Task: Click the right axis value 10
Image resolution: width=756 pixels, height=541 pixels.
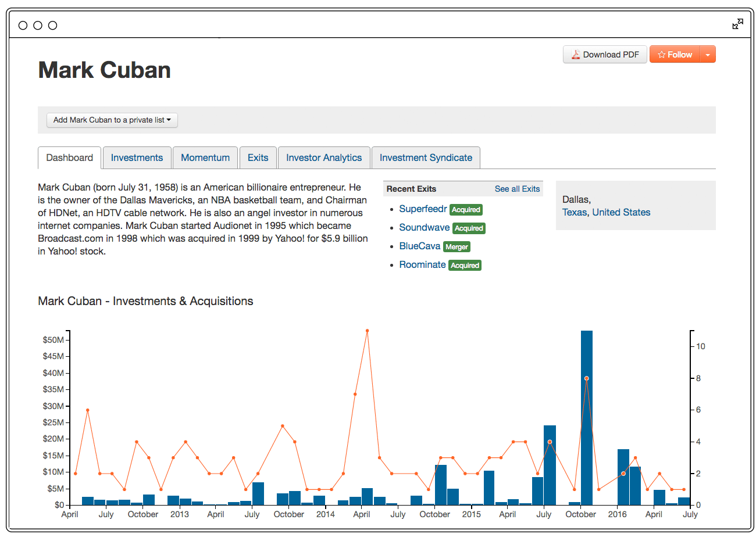Action: (701, 346)
